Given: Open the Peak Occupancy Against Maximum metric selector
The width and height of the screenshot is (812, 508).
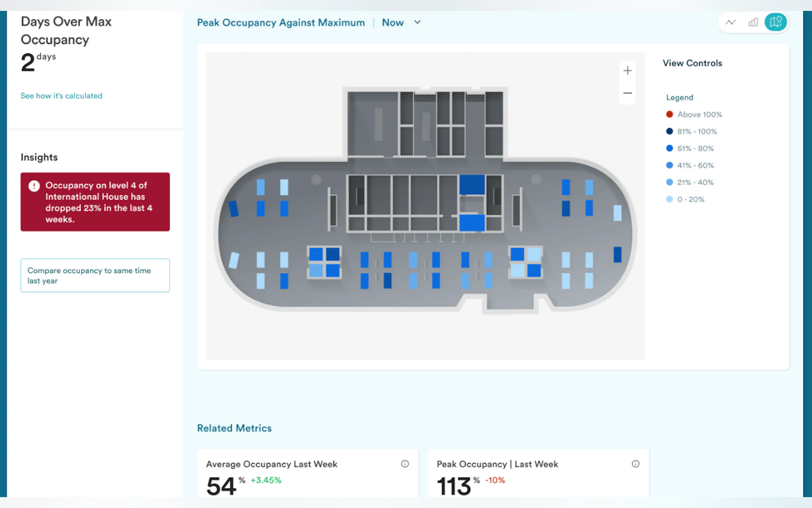Looking at the screenshot, I should pos(281,22).
